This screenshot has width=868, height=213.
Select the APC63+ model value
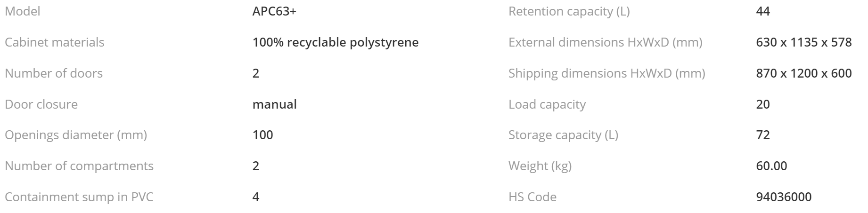point(274,11)
